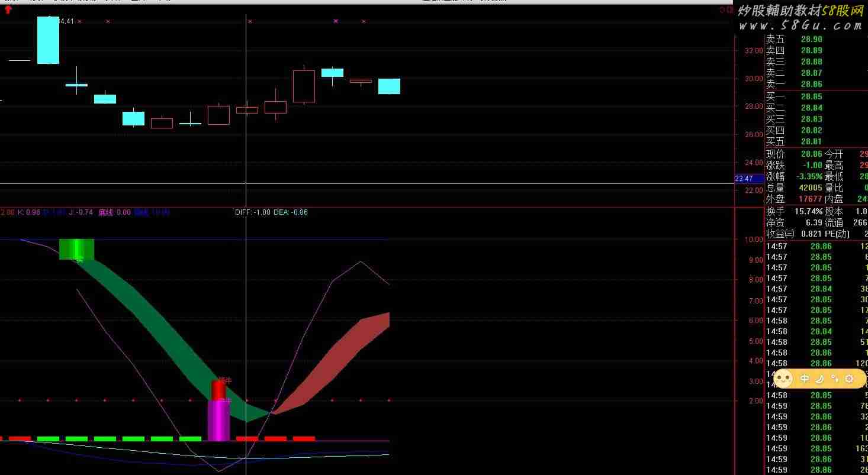Viewport: 868px width, 475px height.
Task: Click the PE(动) label in the quote panel
Action: pyautogui.click(x=837, y=234)
